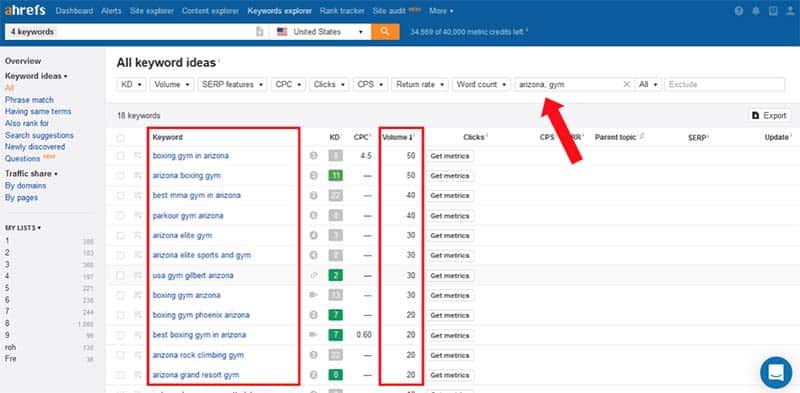The width and height of the screenshot is (800, 393).
Task: Click the SERP feature icon for 'usa gym gilbert arizona'
Action: [x=313, y=275]
